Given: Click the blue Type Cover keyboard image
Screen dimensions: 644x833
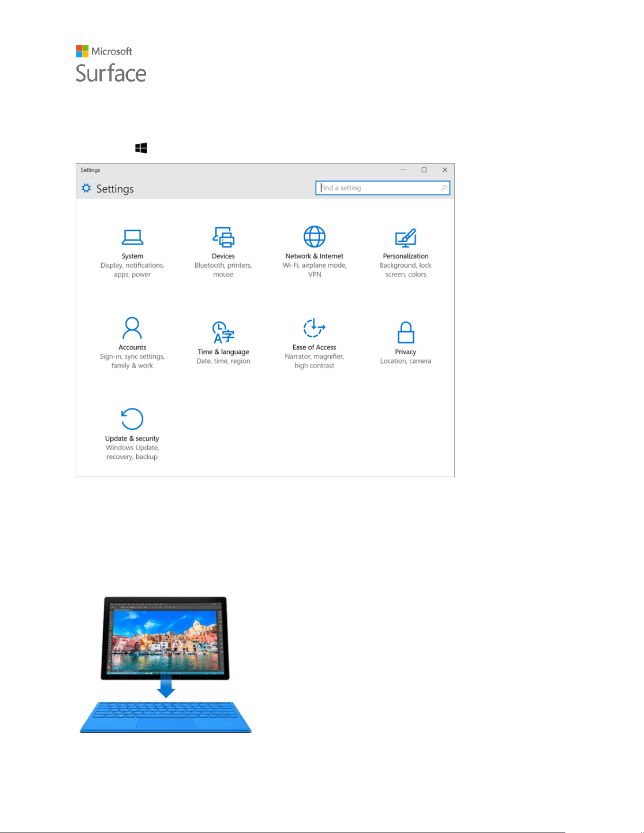Looking at the screenshot, I should coord(166,717).
